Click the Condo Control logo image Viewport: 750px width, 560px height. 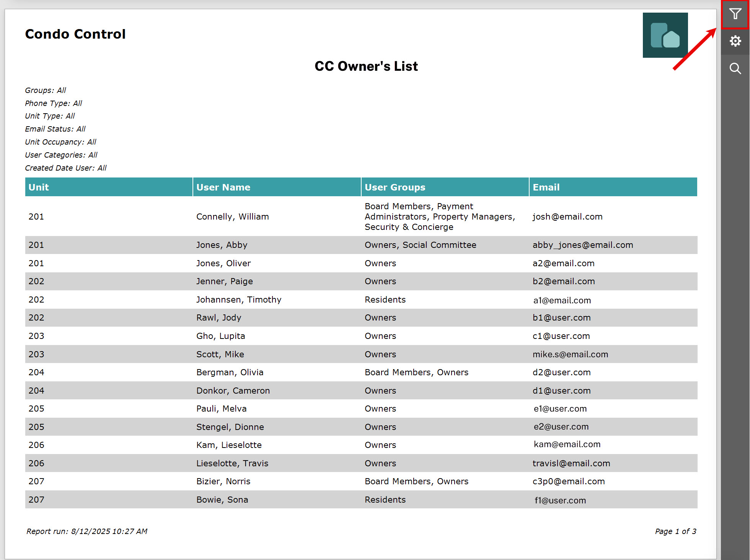[665, 35]
